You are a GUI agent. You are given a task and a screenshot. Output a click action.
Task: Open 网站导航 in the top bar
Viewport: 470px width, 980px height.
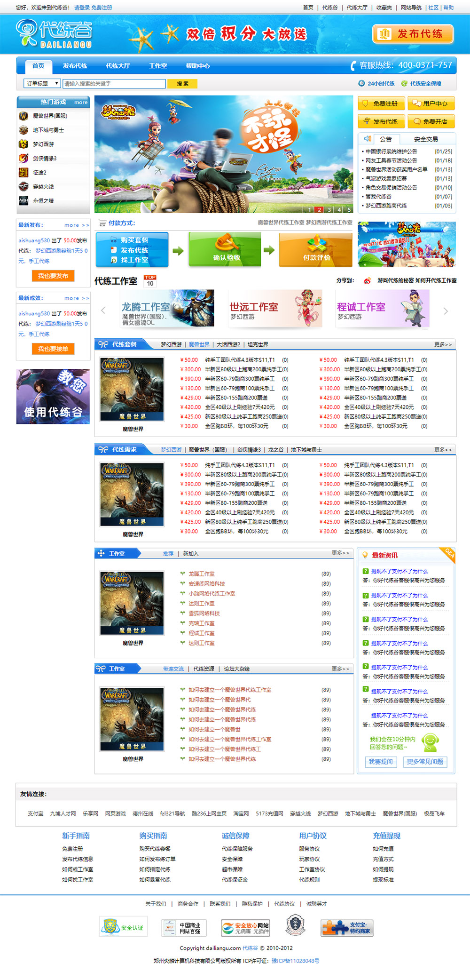click(x=411, y=8)
